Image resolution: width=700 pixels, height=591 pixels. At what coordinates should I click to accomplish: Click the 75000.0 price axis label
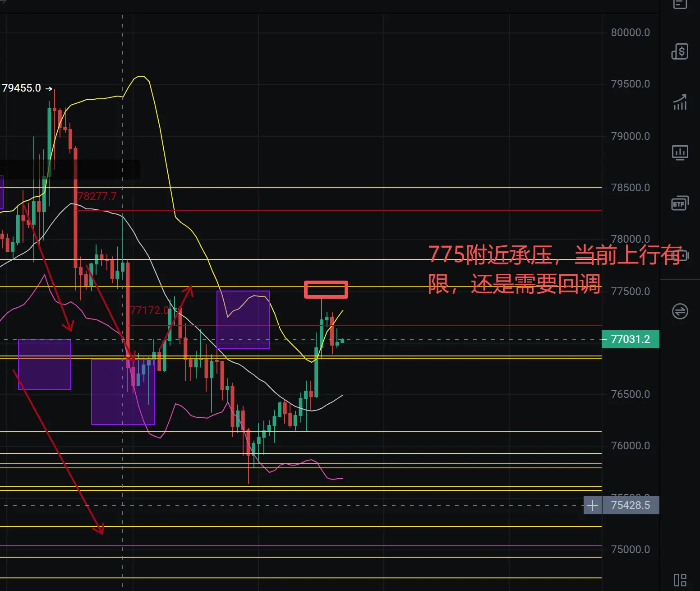630,549
